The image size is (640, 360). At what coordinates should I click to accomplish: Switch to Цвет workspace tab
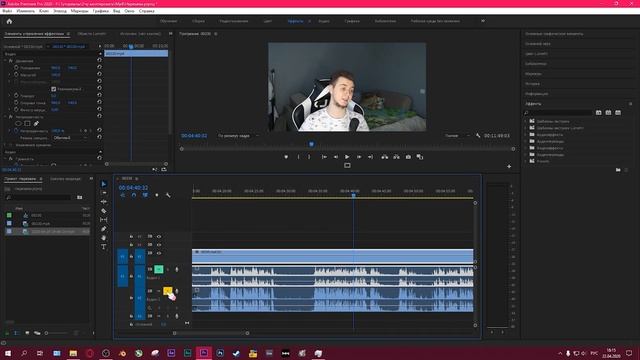(x=268, y=21)
